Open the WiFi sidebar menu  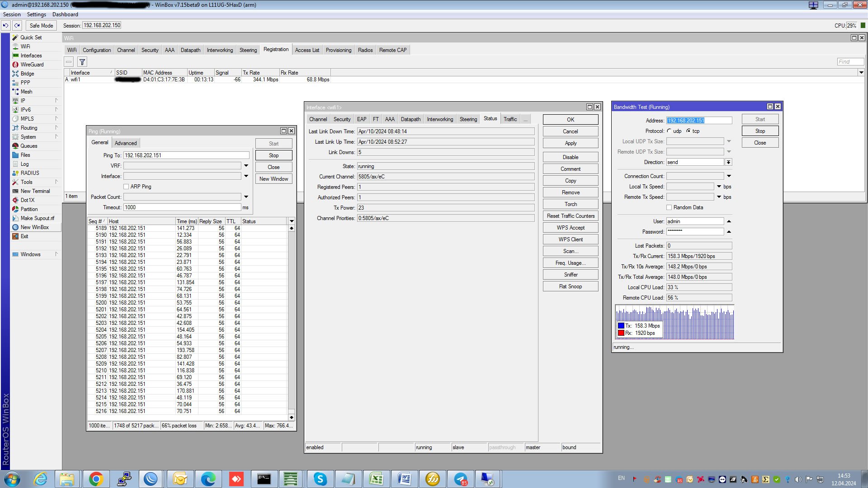click(x=25, y=47)
